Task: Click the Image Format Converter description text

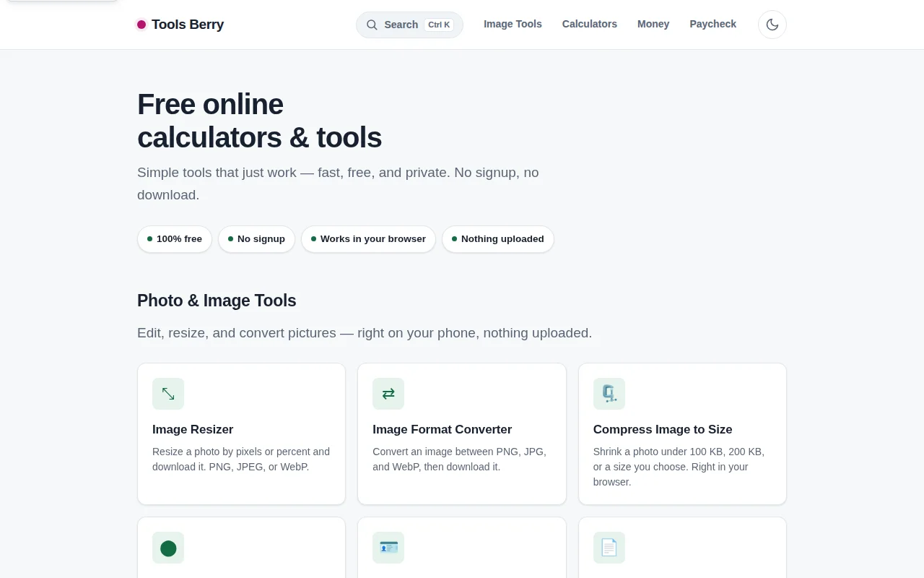Action: click(x=460, y=459)
